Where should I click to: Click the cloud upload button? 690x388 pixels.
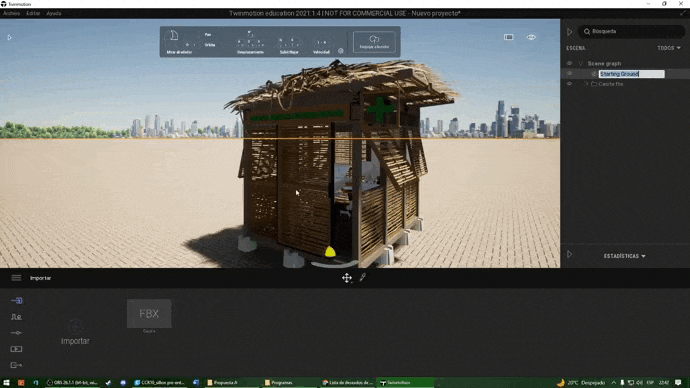click(x=374, y=42)
